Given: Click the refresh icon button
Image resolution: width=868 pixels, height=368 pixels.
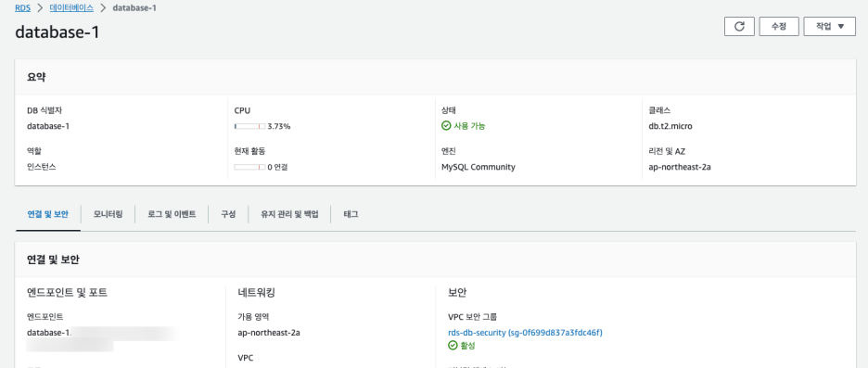Looking at the screenshot, I should coord(739,27).
